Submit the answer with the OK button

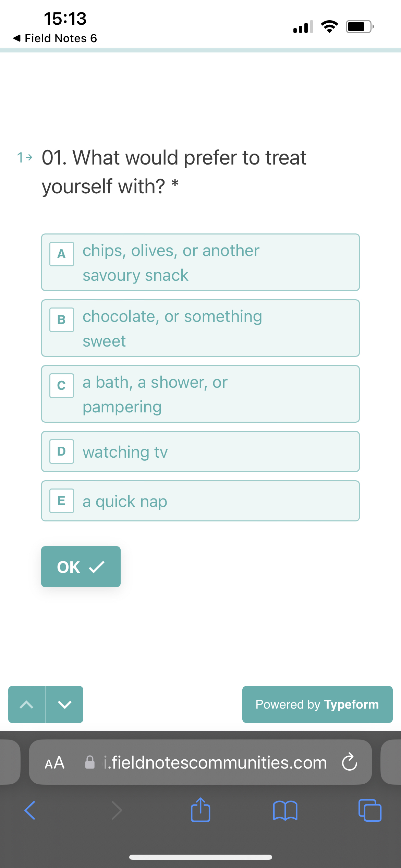click(80, 567)
